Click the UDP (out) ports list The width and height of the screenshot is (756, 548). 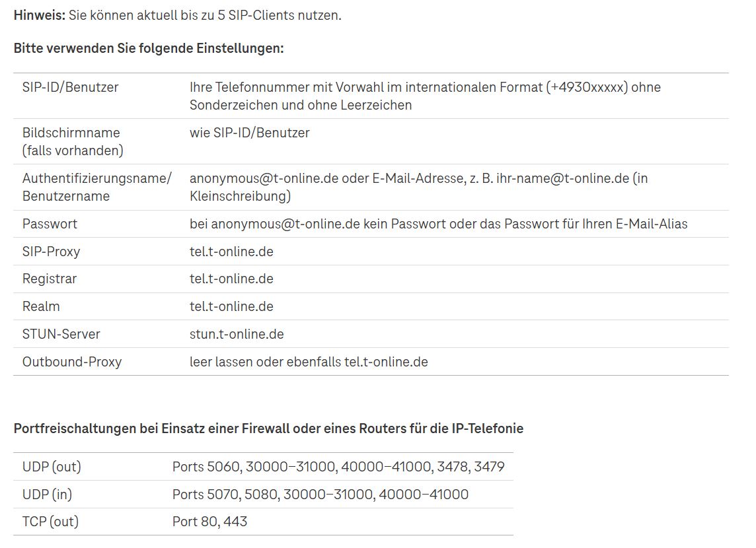click(338, 467)
